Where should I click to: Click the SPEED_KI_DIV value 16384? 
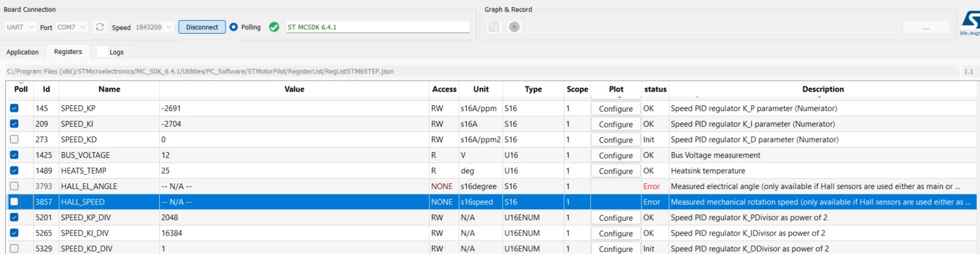point(172,233)
